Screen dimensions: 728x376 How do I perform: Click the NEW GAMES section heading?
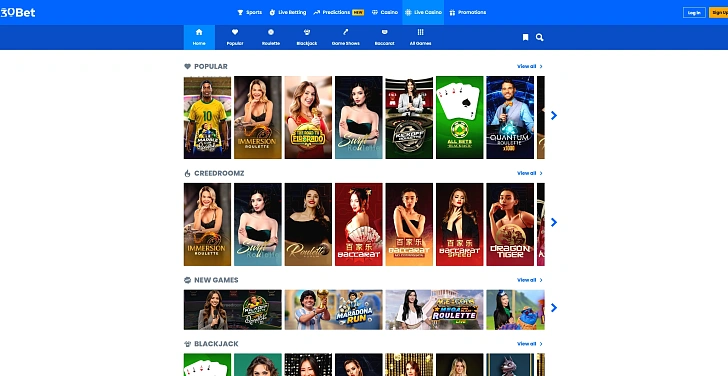(216, 280)
